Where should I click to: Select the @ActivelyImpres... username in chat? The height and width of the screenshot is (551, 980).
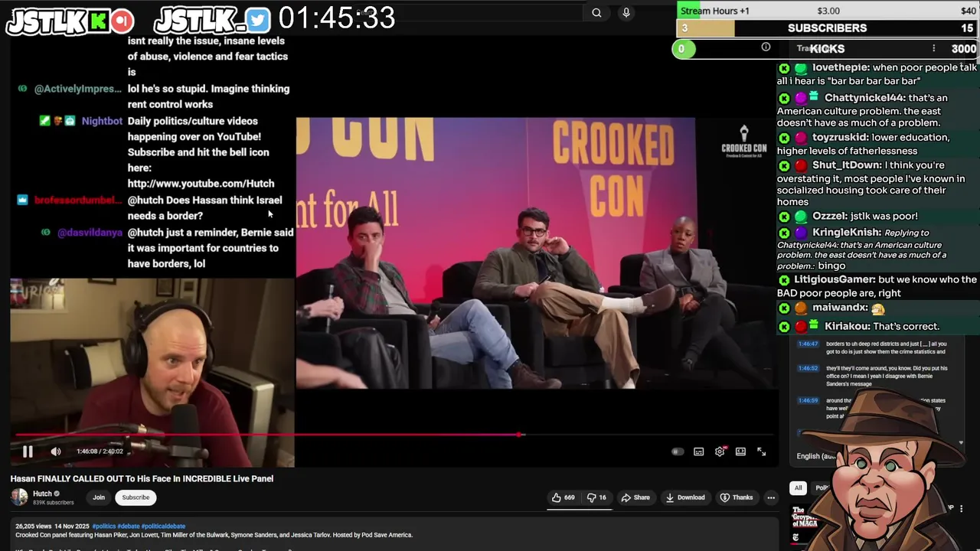(x=78, y=89)
